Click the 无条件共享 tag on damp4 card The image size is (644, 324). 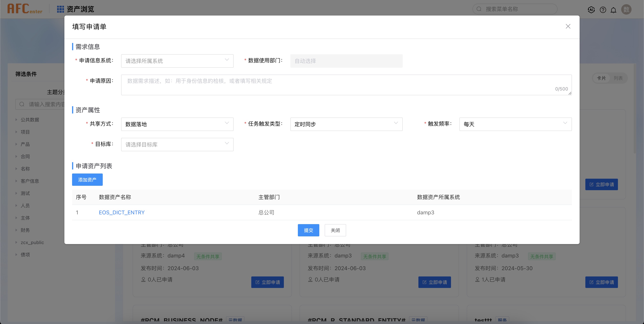click(x=208, y=257)
